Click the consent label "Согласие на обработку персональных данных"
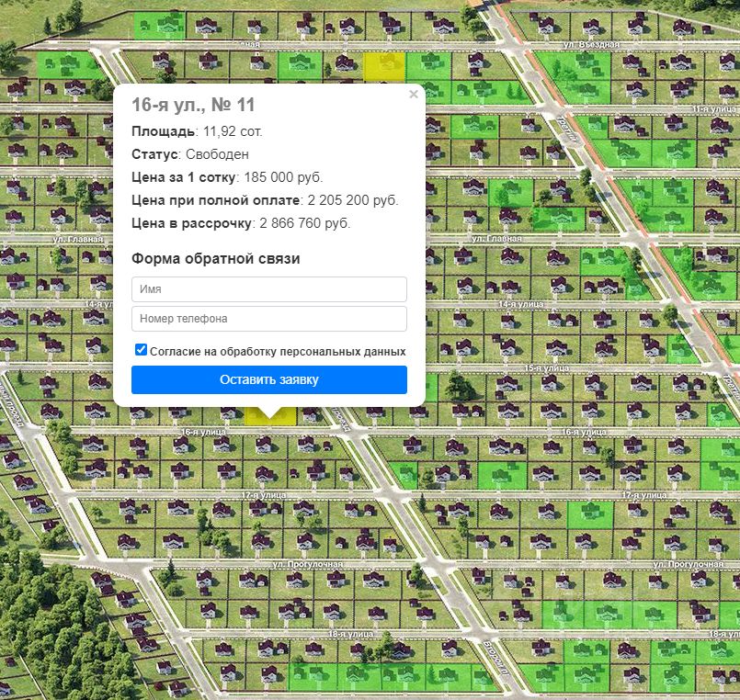 tap(278, 352)
